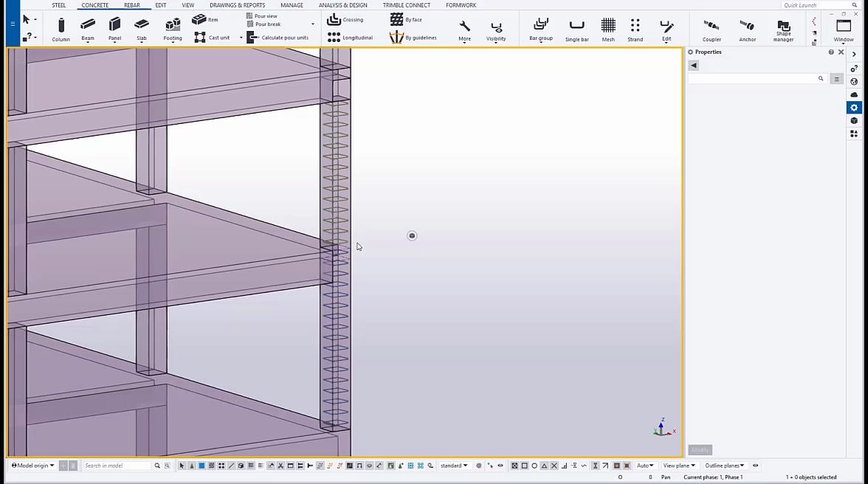Open the Auto snap depth dropdown
Viewport: 868px width, 484px height.
click(645, 466)
